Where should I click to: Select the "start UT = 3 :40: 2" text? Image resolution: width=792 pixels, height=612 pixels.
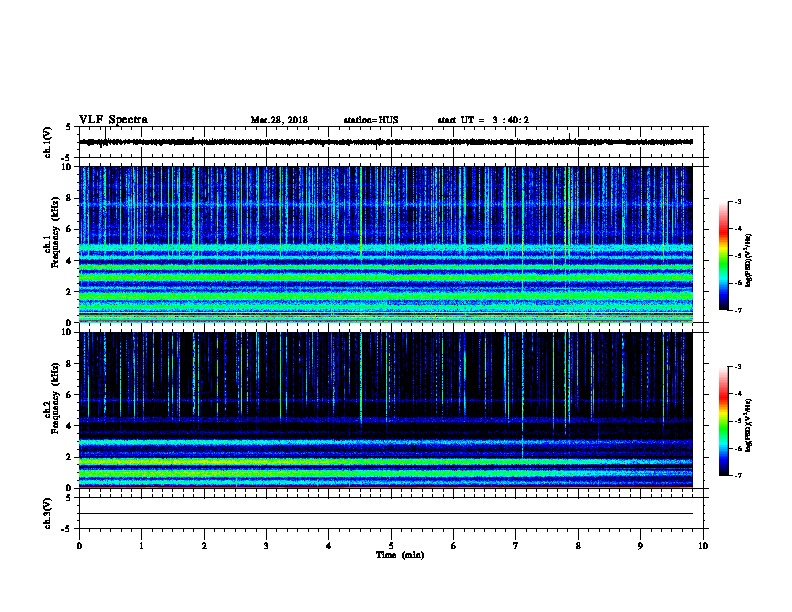coord(483,120)
